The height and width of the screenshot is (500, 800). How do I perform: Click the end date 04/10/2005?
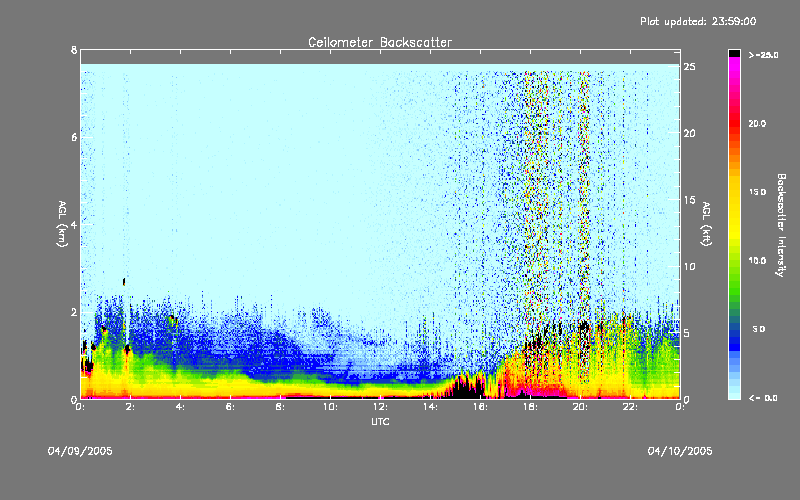[680, 451]
